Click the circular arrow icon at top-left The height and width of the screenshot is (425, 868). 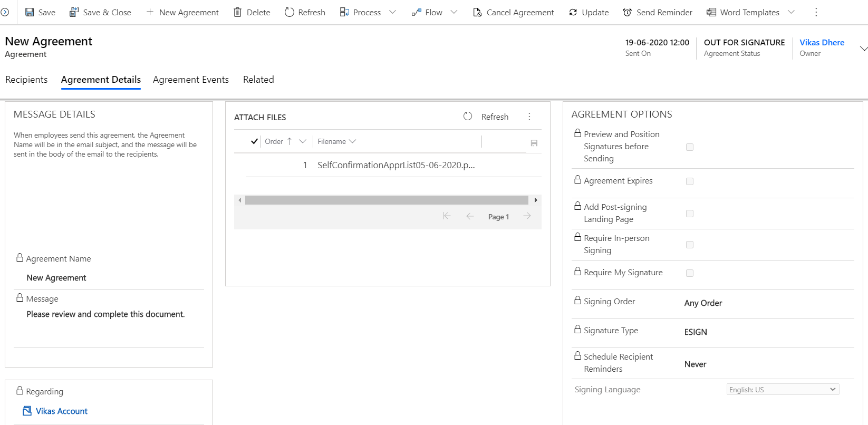[x=5, y=12]
